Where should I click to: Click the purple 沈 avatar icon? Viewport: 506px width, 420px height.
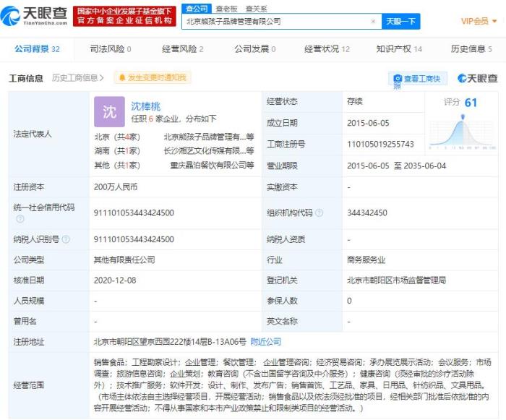(x=109, y=111)
